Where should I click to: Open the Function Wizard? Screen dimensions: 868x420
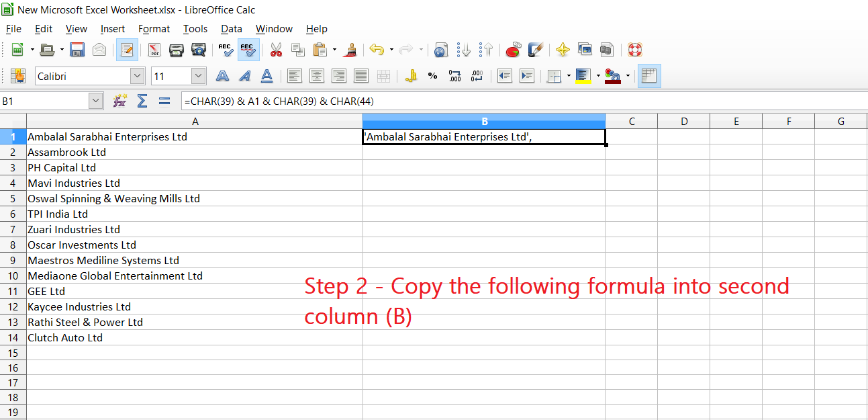tap(119, 101)
